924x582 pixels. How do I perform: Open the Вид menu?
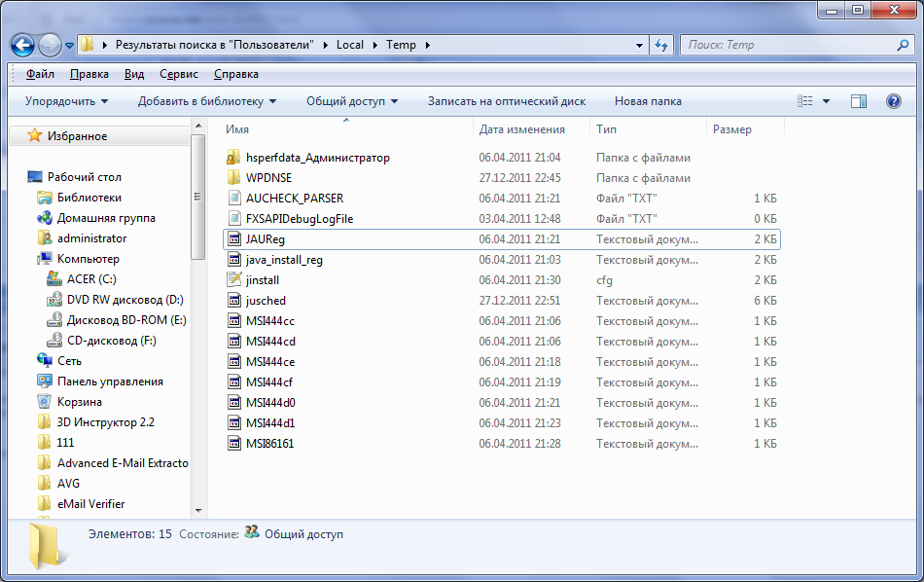pos(134,74)
